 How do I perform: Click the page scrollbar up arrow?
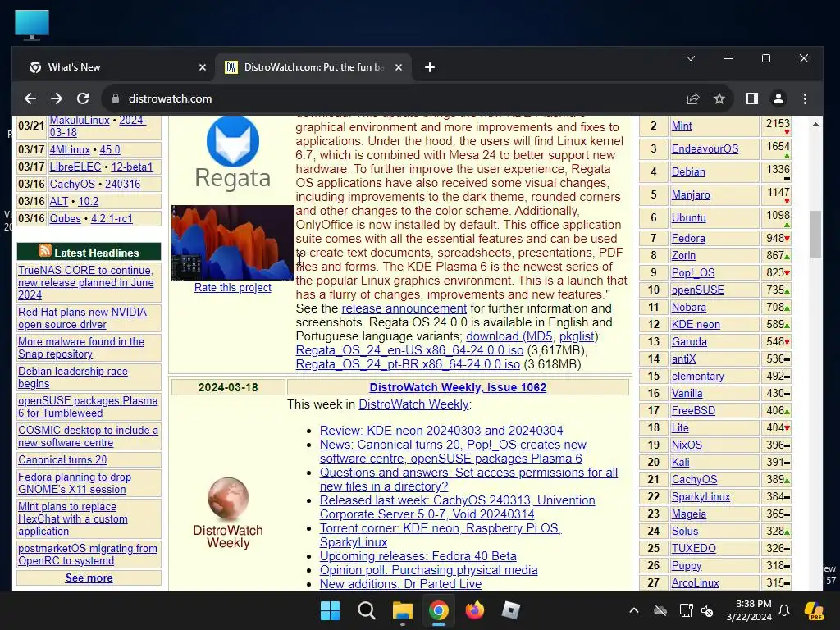815,125
